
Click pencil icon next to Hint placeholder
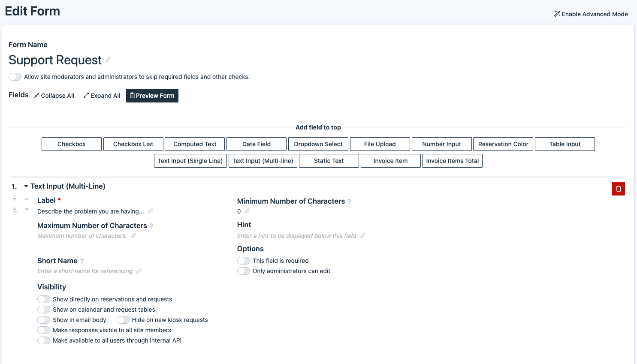(362, 236)
